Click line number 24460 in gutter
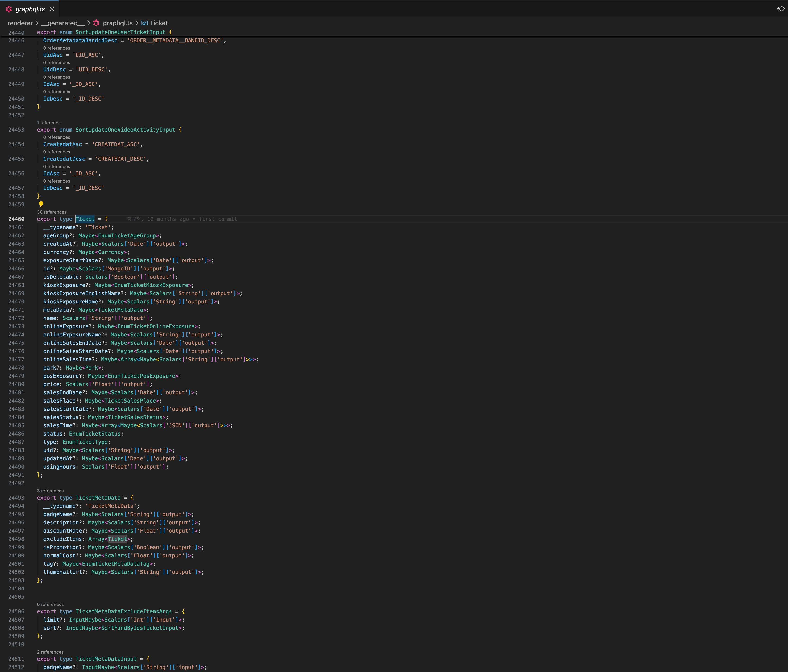This screenshot has width=788, height=672. pos(16,219)
